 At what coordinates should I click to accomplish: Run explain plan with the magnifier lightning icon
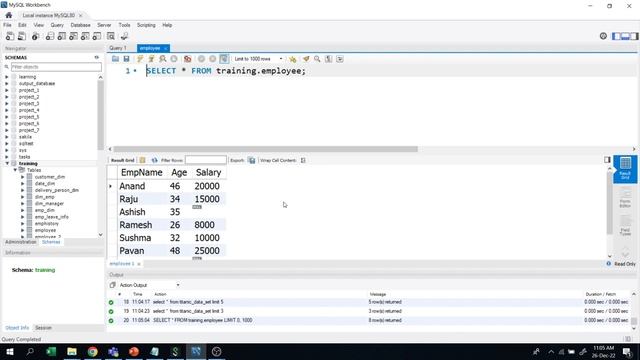click(163, 59)
